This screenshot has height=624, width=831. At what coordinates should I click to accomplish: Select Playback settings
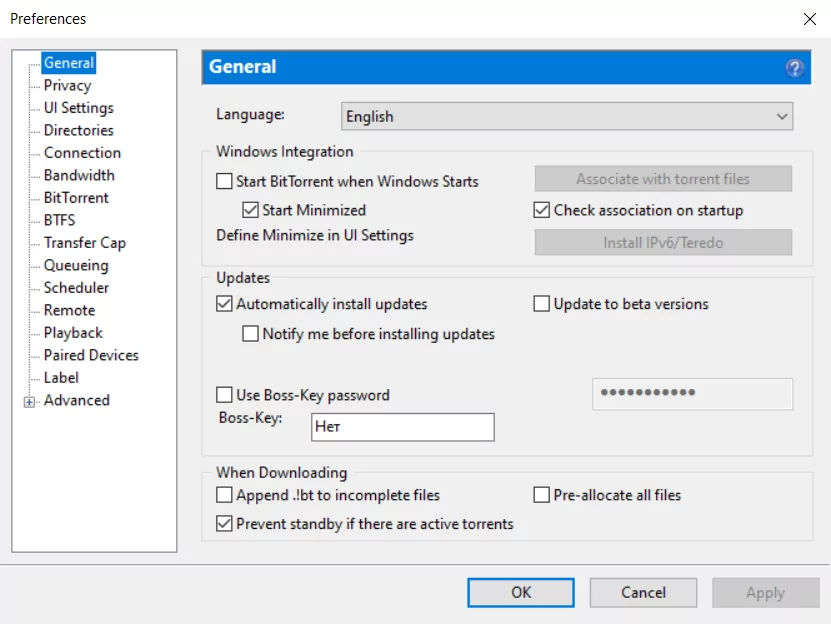coord(73,332)
